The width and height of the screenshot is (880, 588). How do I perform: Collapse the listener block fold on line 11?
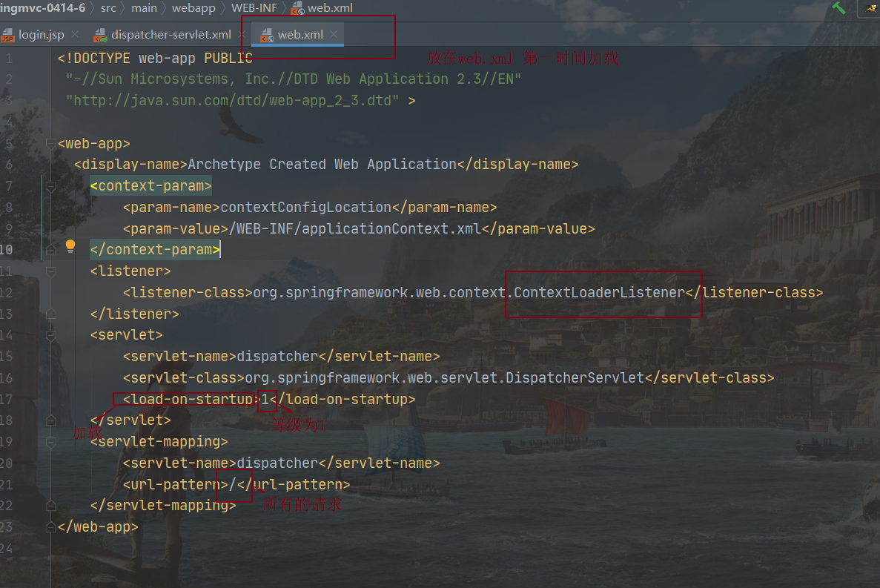50,271
